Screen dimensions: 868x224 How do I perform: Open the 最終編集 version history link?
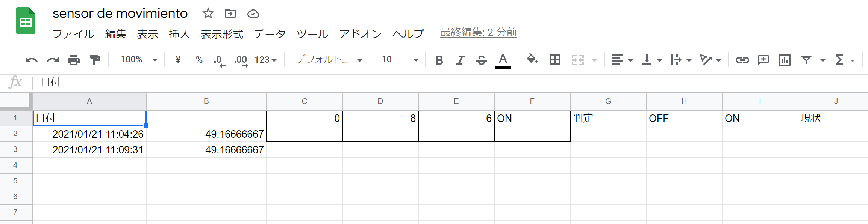[x=478, y=33]
